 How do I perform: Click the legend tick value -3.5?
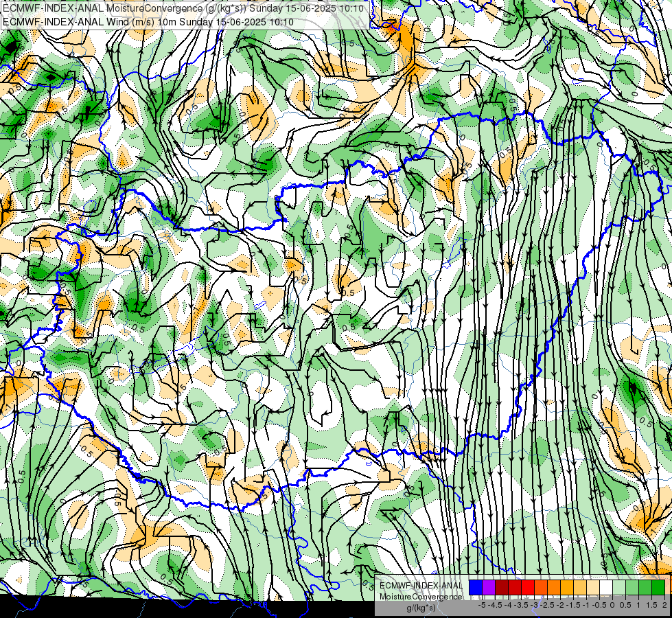pos(522,605)
